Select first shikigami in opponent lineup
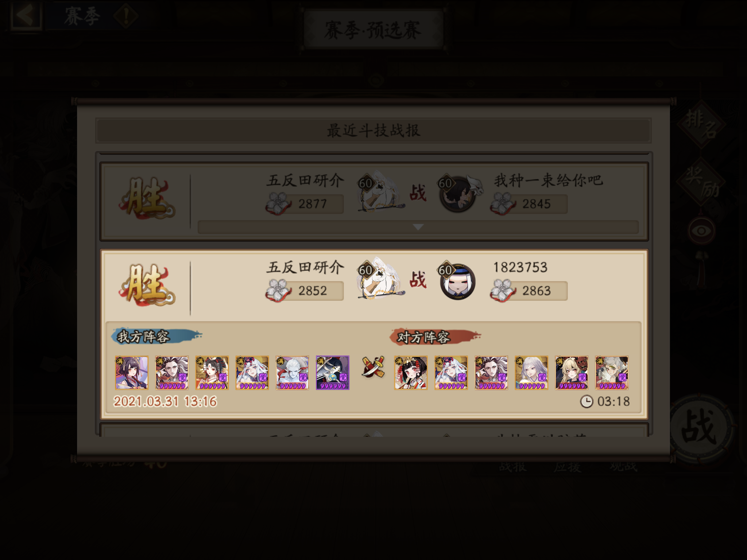 click(411, 373)
